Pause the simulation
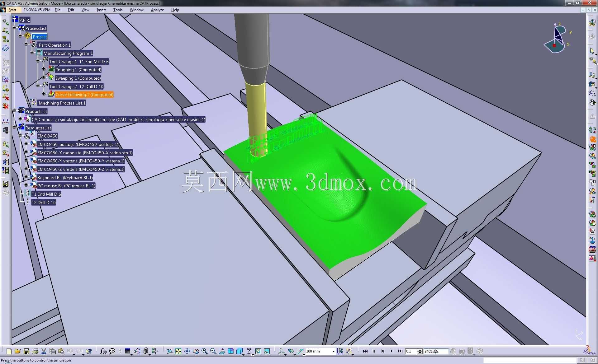Screen dimensions: 598x364 [374, 351]
